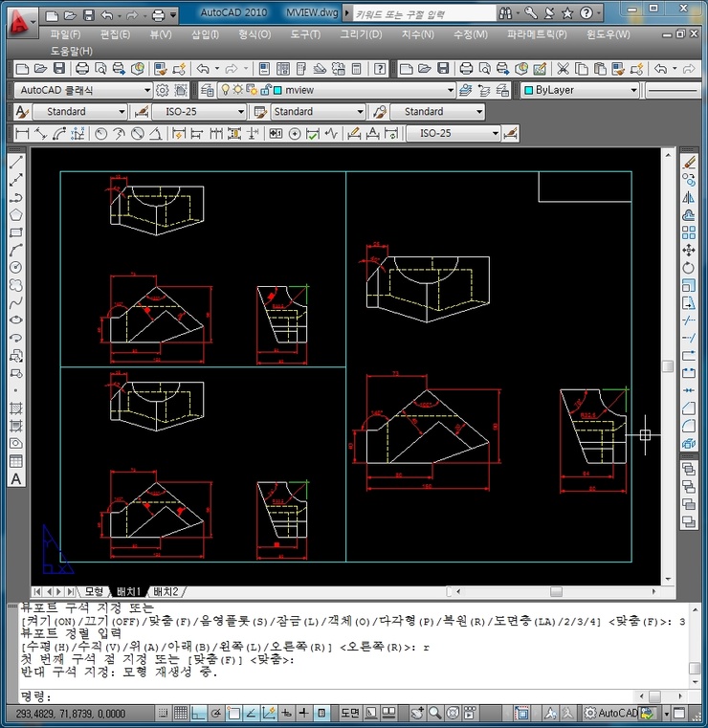Select the Fillet modify tool
This screenshot has height=728, width=708.
pyautogui.click(x=689, y=426)
